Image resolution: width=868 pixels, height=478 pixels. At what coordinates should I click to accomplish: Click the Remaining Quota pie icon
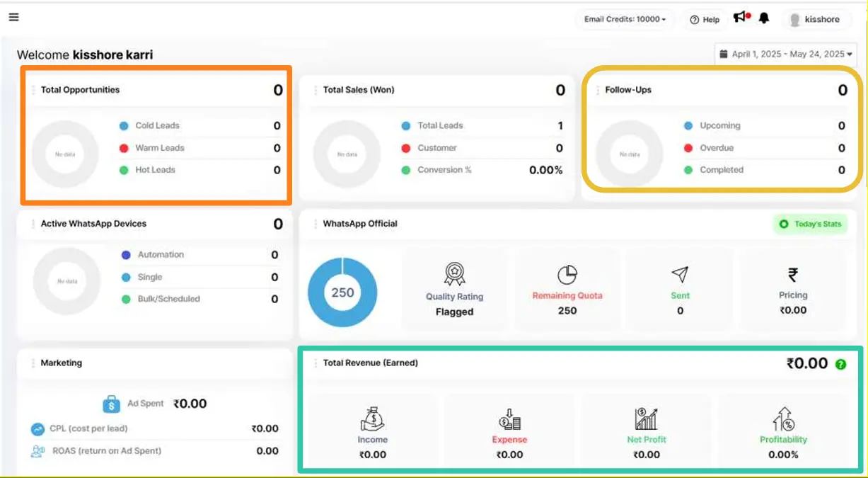(x=567, y=275)
